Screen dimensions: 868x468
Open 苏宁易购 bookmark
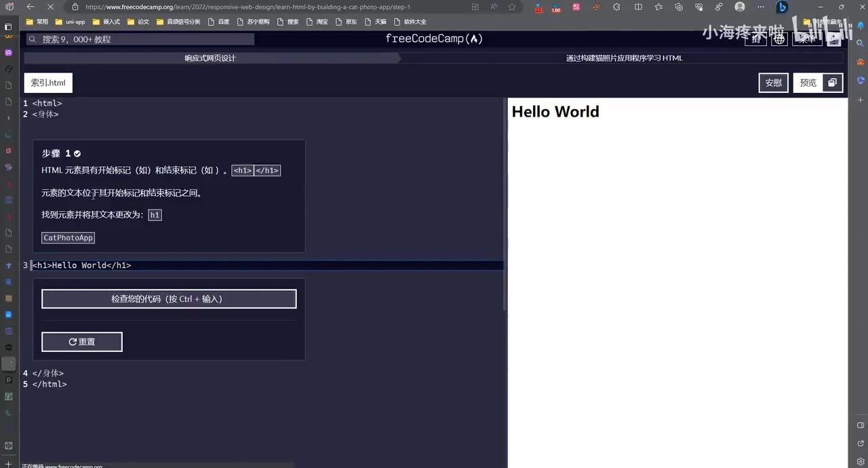(x=252, y=22)
